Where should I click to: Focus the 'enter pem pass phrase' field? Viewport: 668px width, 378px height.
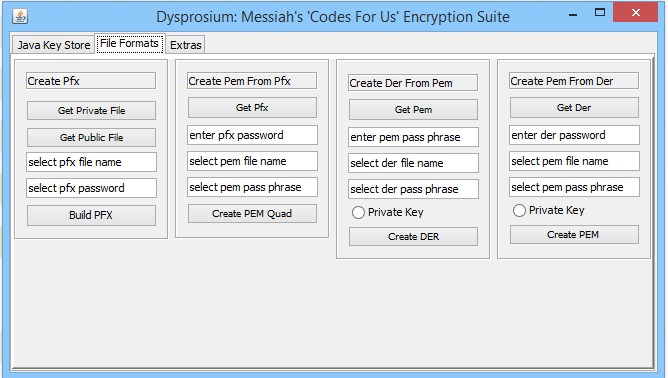[413, 137]
